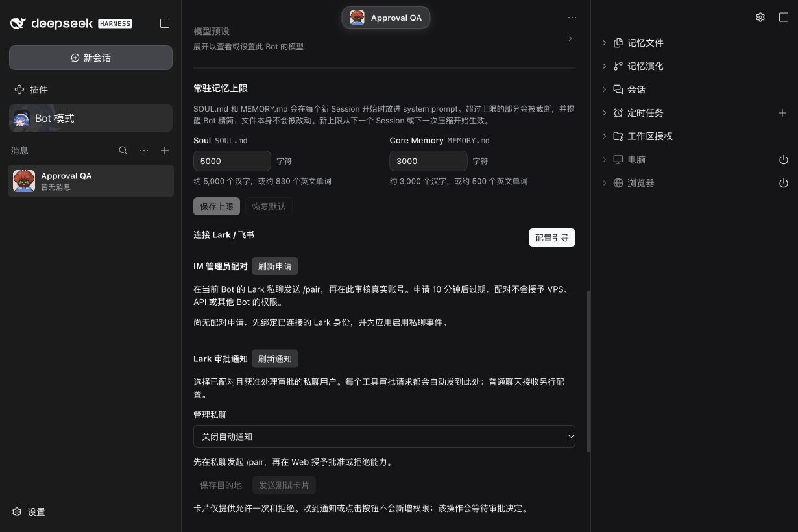Click the 保存上限 button

click(x=217, y=206)
